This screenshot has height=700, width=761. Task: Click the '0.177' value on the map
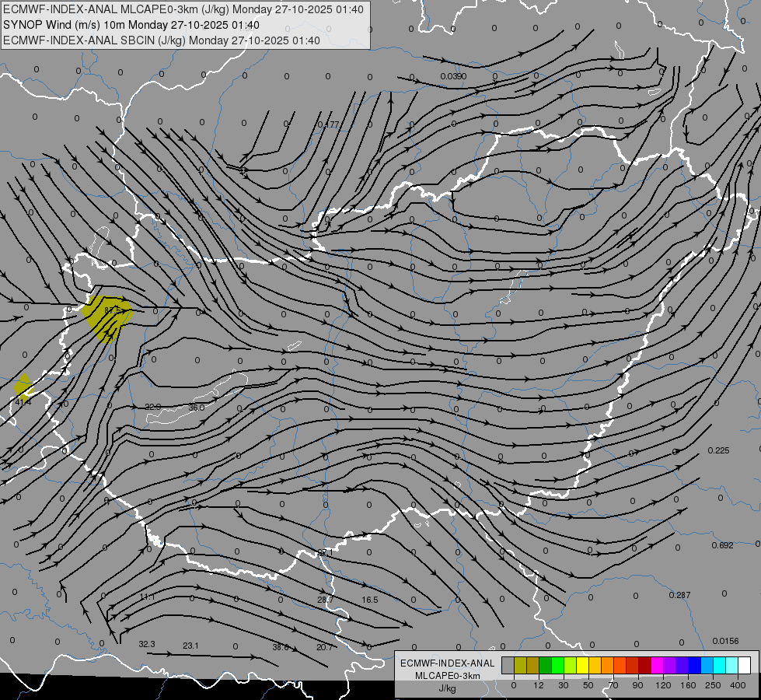pyautogui.click(x=328, y=124)
